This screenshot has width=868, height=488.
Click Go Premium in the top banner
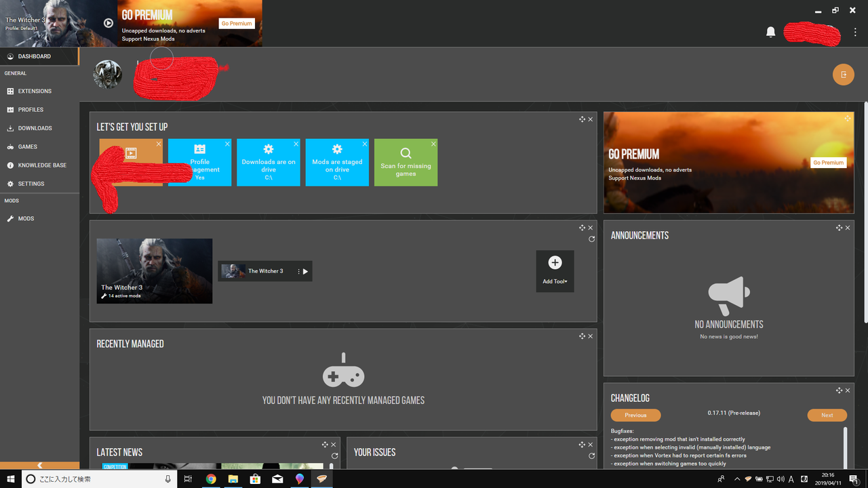[x=237, y=23]
